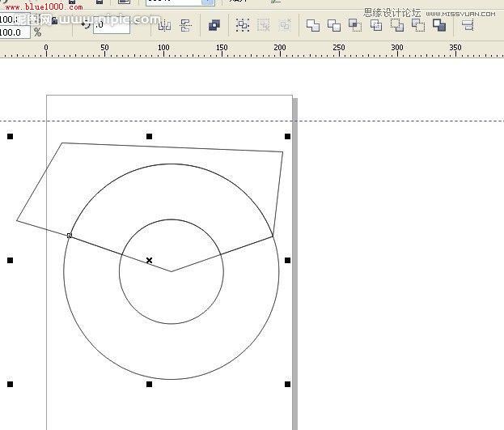This screenshot has height=430, width=504.
Task: Create a boundary around selected objects
Action: (439, 26)
